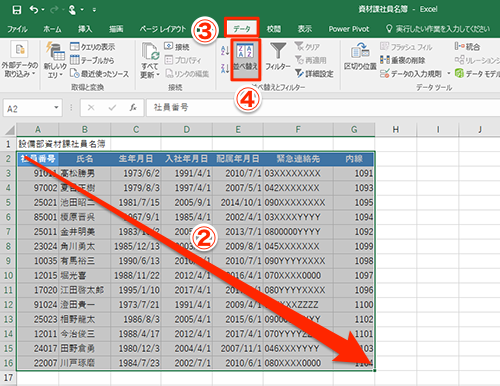The image size is (500, 386).
Task: Click cell A1 設備部資材課社員名簿
Action: (62, 144)
